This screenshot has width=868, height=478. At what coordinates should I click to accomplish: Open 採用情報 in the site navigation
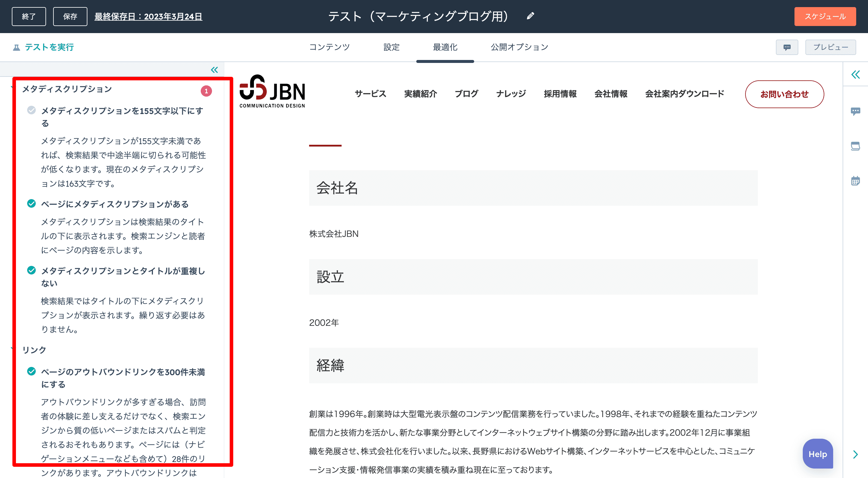(560, 94)
